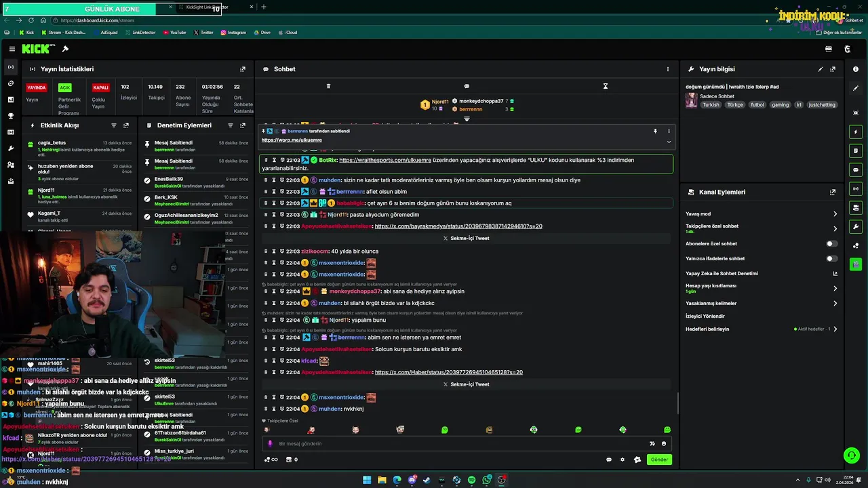
Task: Click the info icon in right sidebar
Action: (856, 69)
